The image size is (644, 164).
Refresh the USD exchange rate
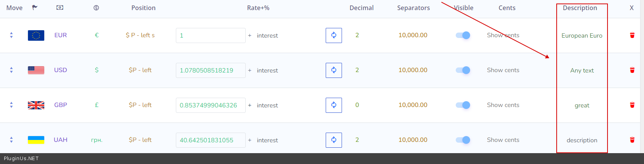[333, 70]
